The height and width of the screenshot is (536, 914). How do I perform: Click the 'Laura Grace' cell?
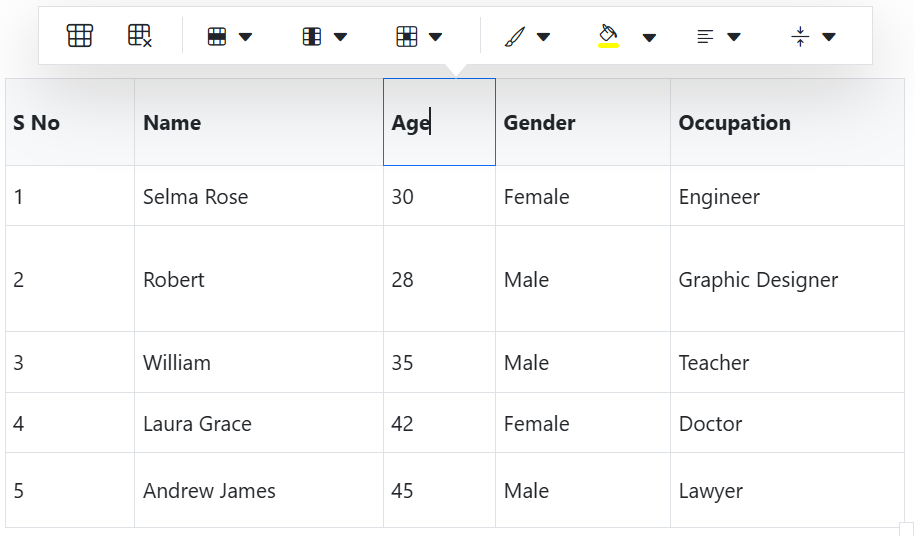coord(259,423)
